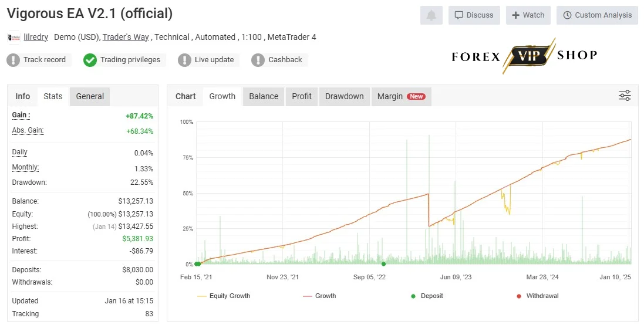Image resolution: width=644 pixels, height=328 pixels.
Task: Click the Monthly label
Action: click(25, 167)
